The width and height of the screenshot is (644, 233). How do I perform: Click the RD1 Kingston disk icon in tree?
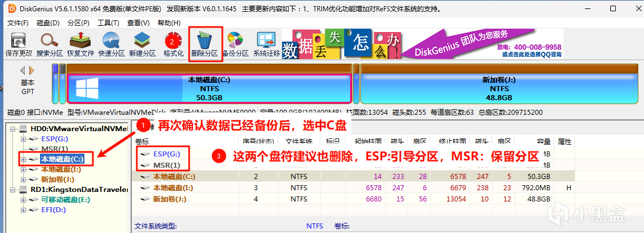[24, 190]
